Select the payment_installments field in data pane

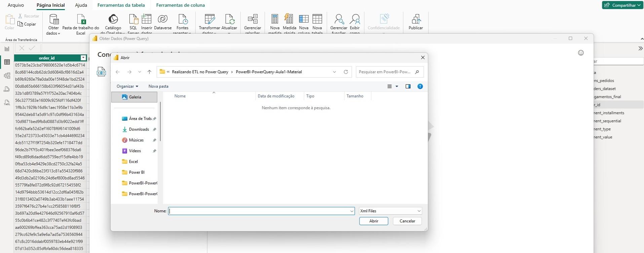(x=609, y=113)
